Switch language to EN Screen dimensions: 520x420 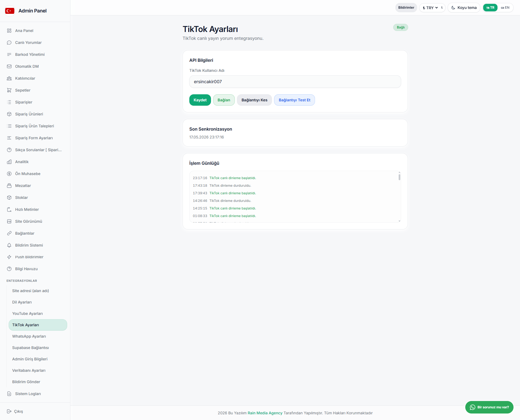pos(505,8)
